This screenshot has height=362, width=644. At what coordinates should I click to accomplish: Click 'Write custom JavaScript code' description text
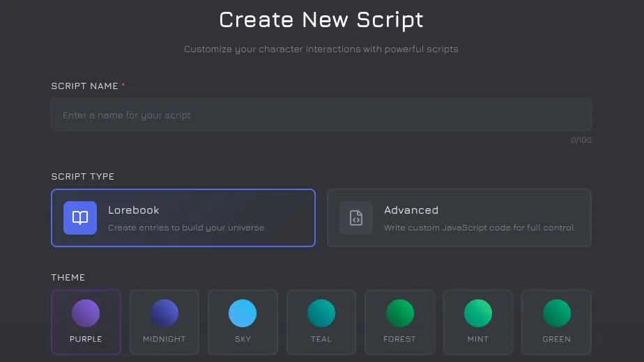coord(479,228)
